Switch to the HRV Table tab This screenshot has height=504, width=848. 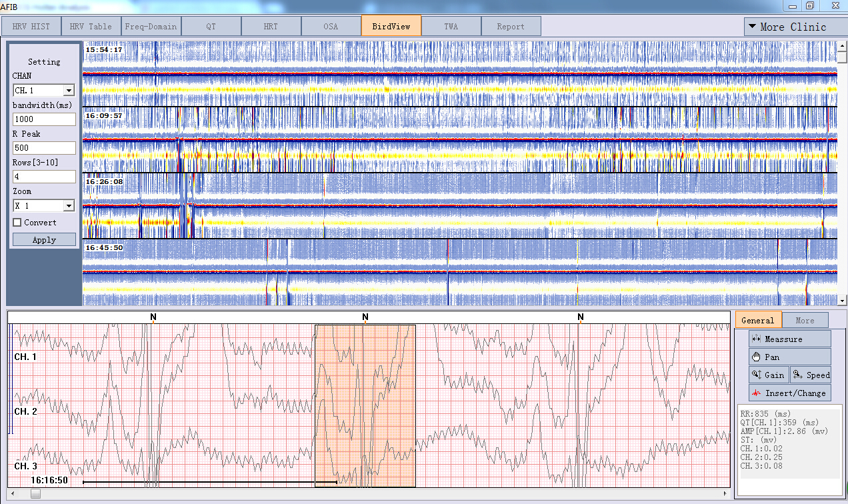[91, 27]
